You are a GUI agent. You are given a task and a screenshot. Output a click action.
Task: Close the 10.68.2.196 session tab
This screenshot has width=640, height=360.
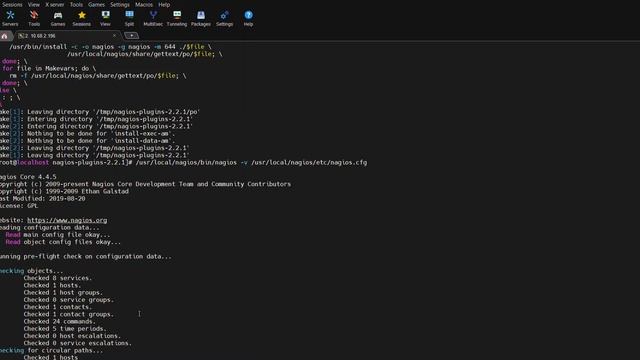pos(114,36)
